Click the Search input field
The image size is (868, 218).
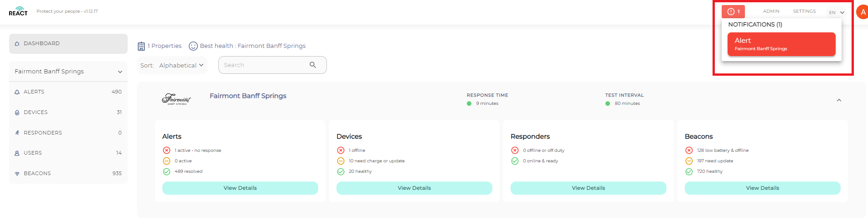[x=273, y=65]
